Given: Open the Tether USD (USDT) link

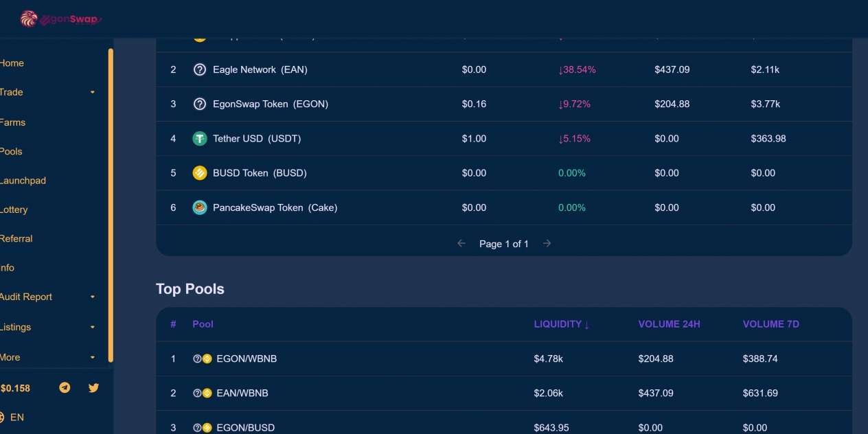Looking at the screenshot, I should [x=257, y=139].
